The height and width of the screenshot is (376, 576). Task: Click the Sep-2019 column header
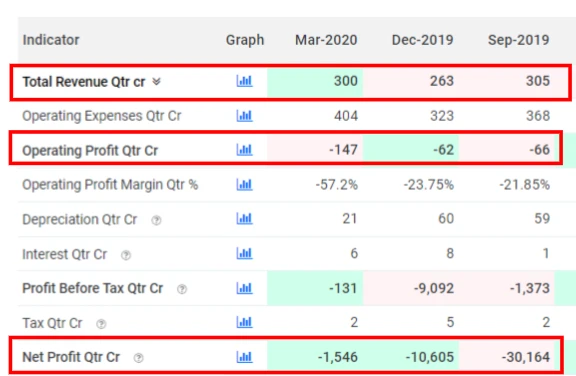coord(519,40)
